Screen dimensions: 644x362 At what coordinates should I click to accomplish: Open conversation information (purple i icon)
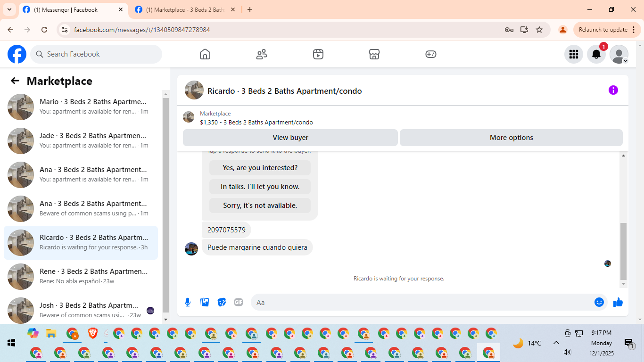click(613, 90)
